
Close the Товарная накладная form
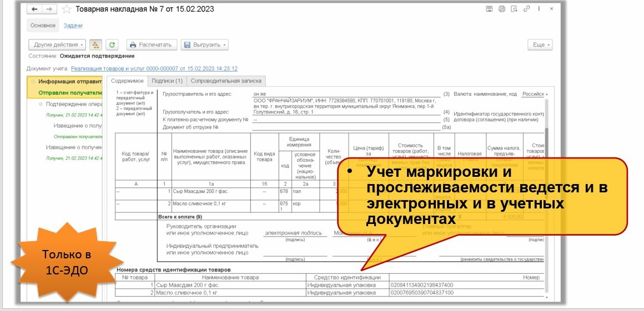click(x=552, y=9)
